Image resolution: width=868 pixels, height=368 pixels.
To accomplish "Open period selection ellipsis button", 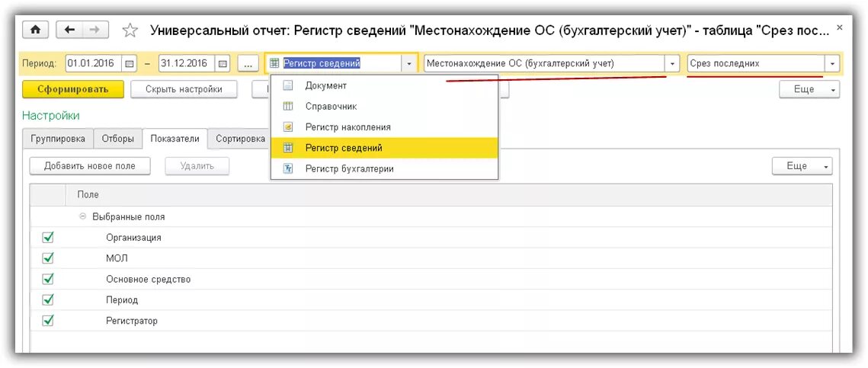I will pos(248,64).
